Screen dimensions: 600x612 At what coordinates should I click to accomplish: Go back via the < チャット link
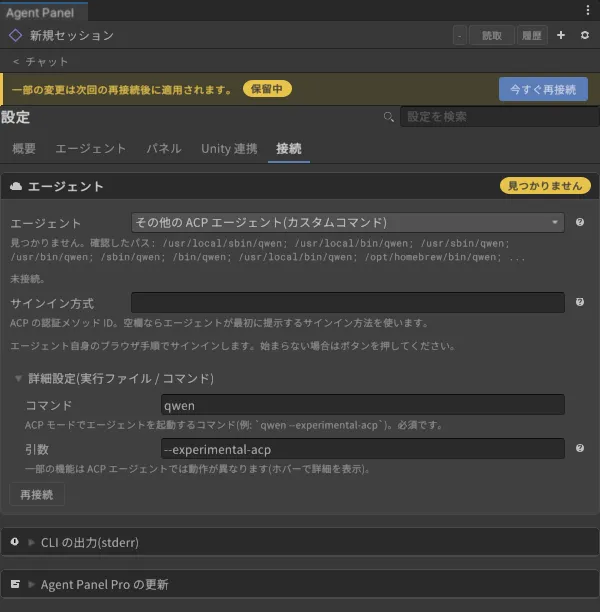[41, 62]
